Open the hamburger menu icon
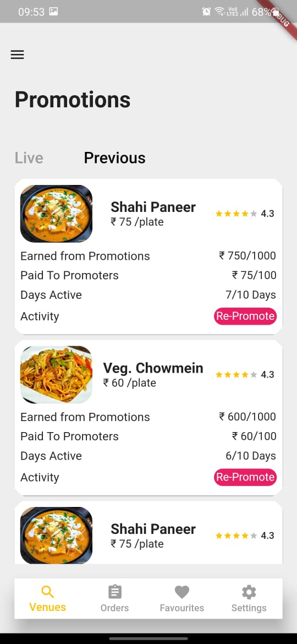 (17, 54)
